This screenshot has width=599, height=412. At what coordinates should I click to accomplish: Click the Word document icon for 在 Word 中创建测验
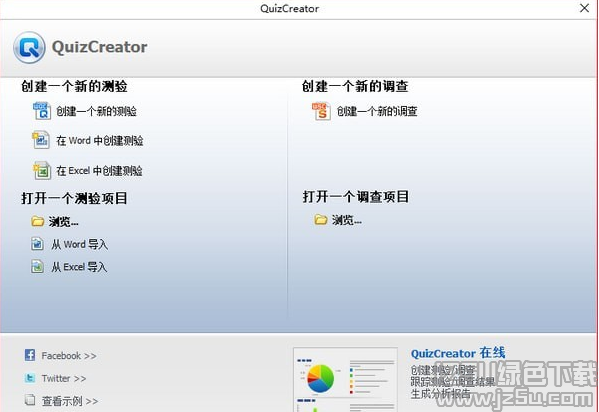[x=41, y=140]
